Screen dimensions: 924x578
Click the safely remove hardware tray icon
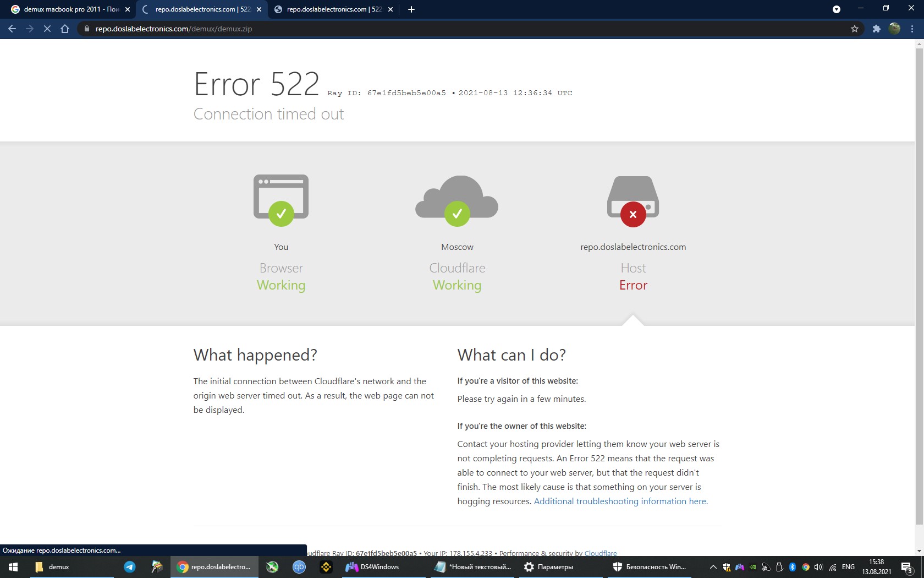779,567
